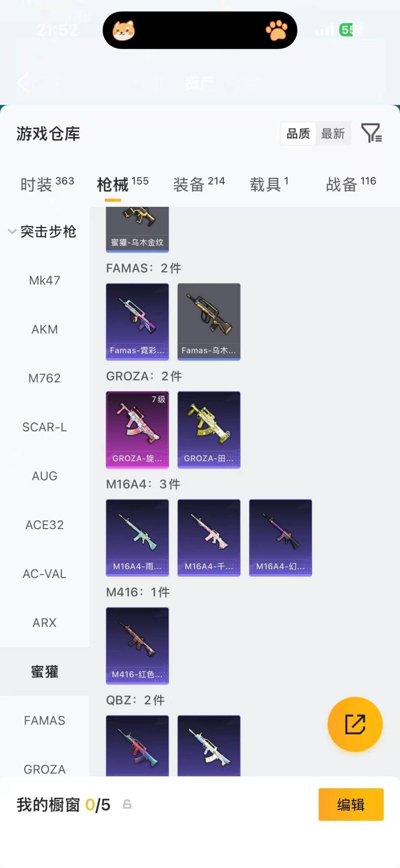Select the GROZA level 7 pink skin
Viewport: 400px width, 868px height.
[x=137, y=430]
